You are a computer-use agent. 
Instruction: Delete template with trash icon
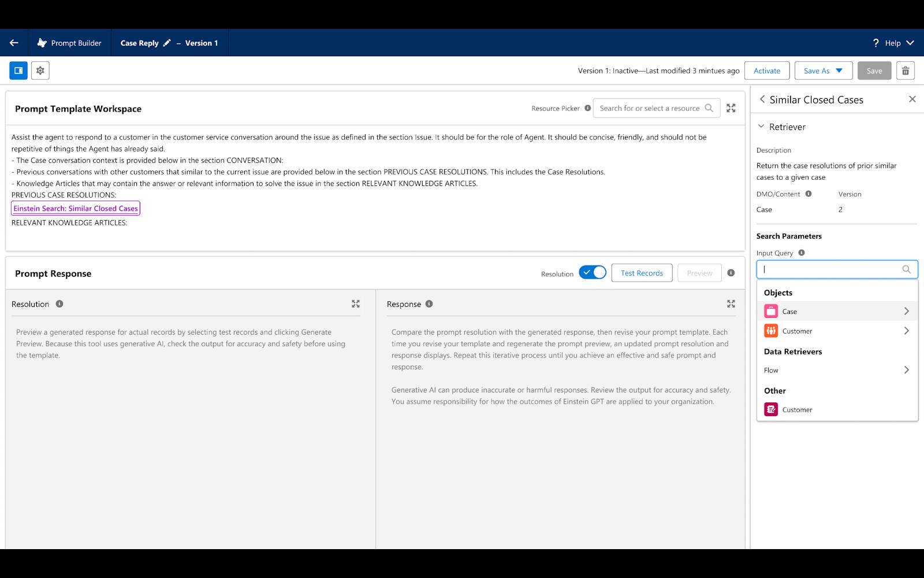coord(906,71)
